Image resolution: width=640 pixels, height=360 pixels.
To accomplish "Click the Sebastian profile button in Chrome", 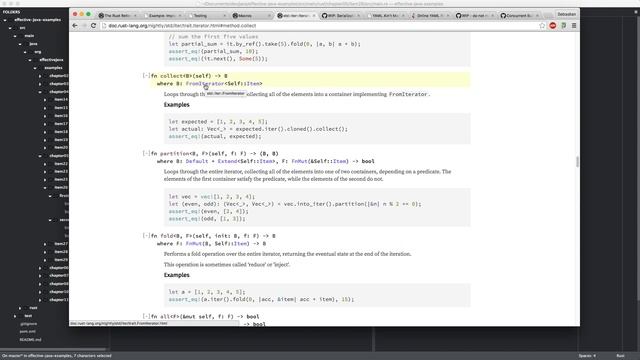I will [x=567, y=14].
